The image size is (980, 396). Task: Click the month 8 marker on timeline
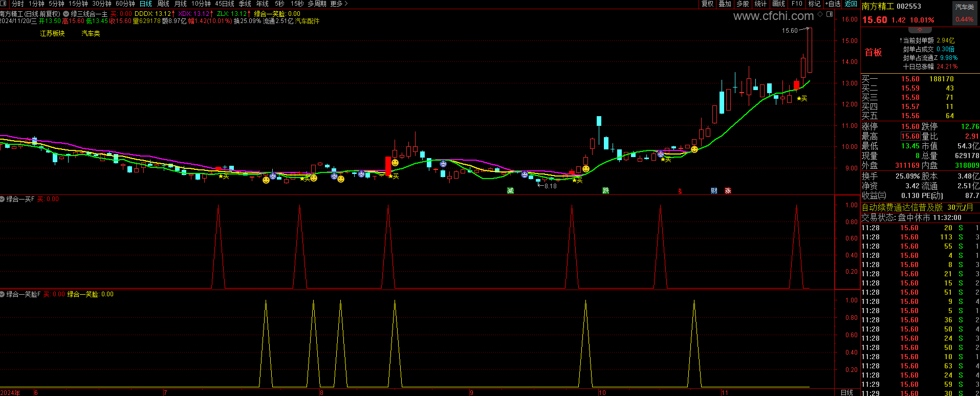tap(321, 392)
